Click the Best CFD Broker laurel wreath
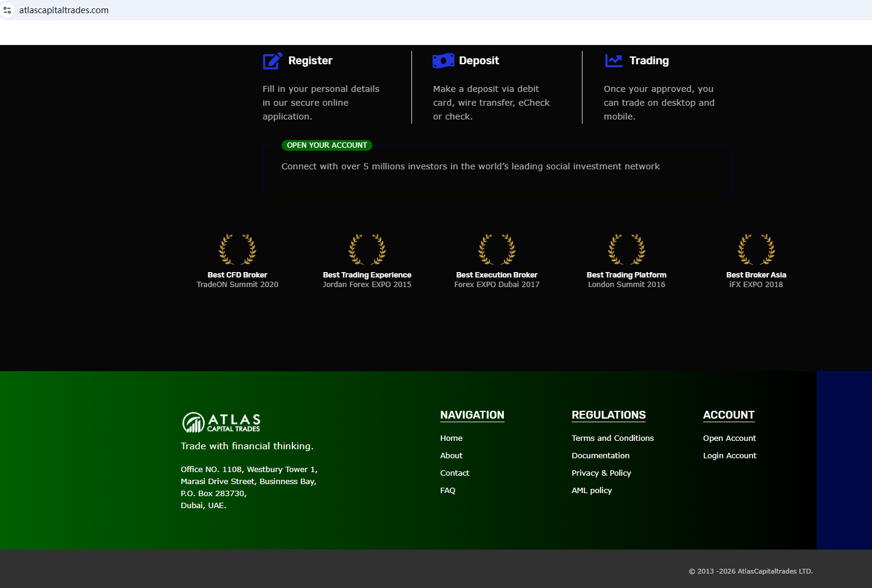Image resolution: width=872 pixels, height=588 pixels. coord(237,249)
